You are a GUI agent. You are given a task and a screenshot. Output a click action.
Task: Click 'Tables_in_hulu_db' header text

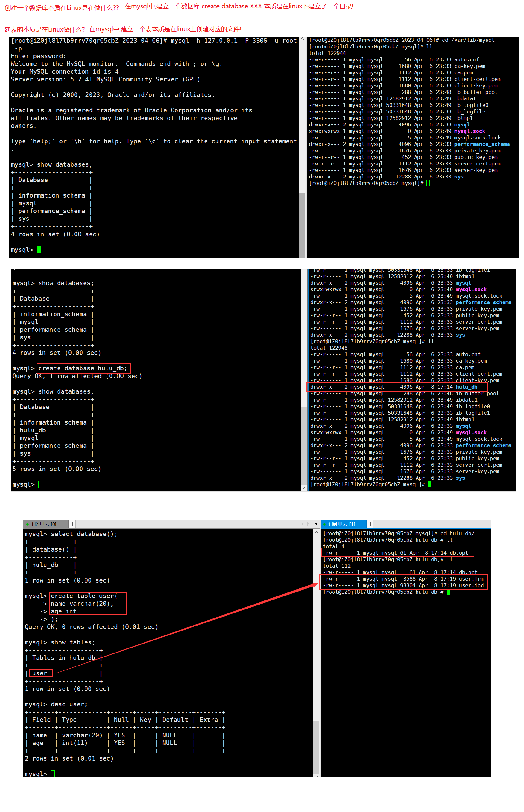(63, 658)
